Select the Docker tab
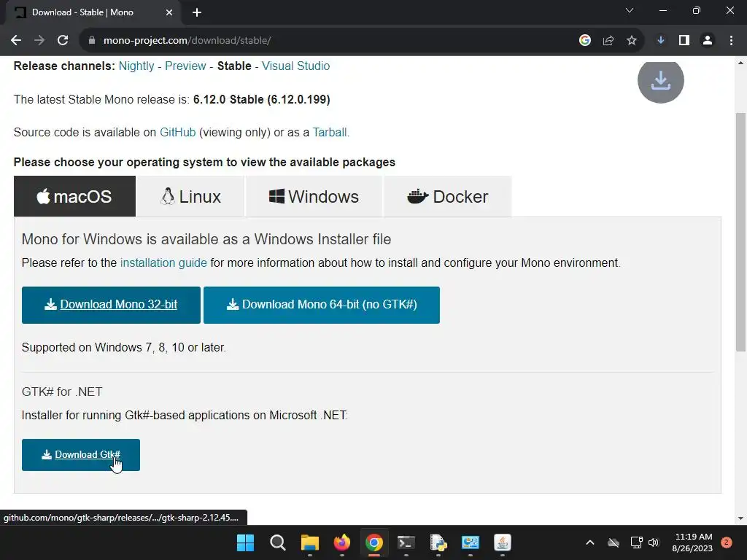 [448, 196]
